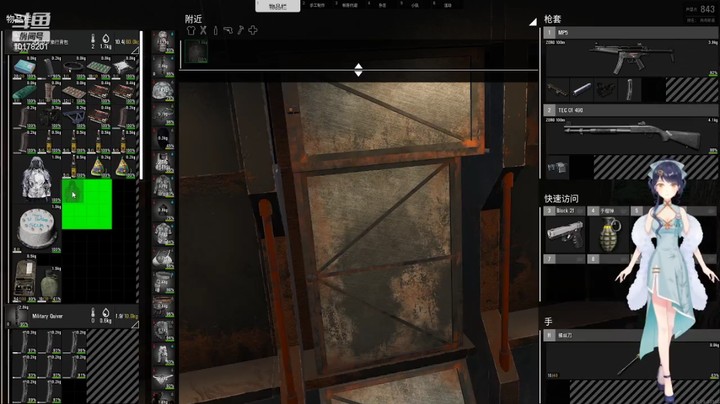Click the nearby panel up-down divider arrows

coord(358,70)
